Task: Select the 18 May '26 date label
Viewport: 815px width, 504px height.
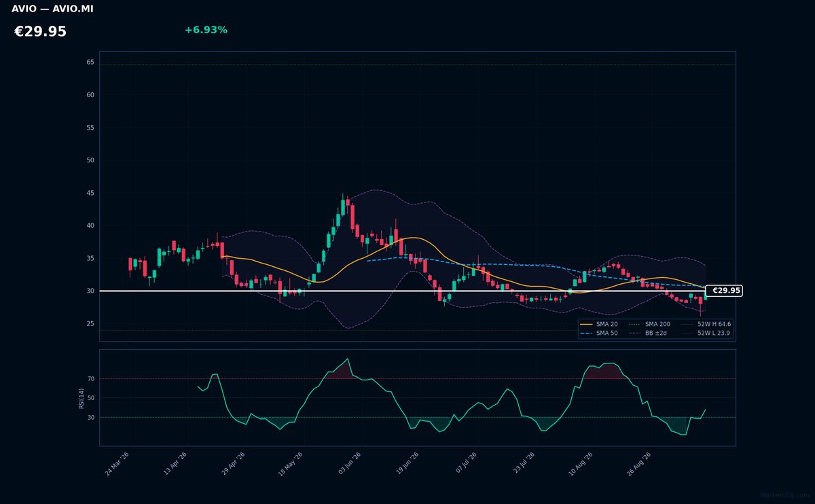Action: click(x=290, y=464)
